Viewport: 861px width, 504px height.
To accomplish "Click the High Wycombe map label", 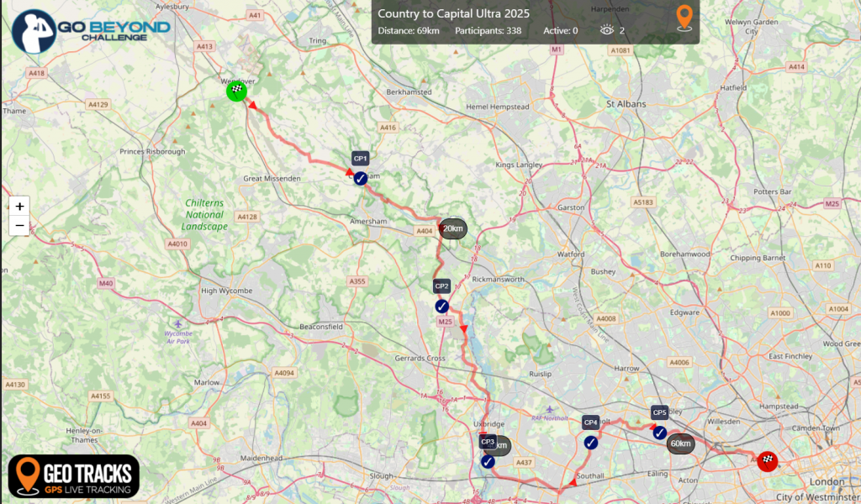I will 227,291.
